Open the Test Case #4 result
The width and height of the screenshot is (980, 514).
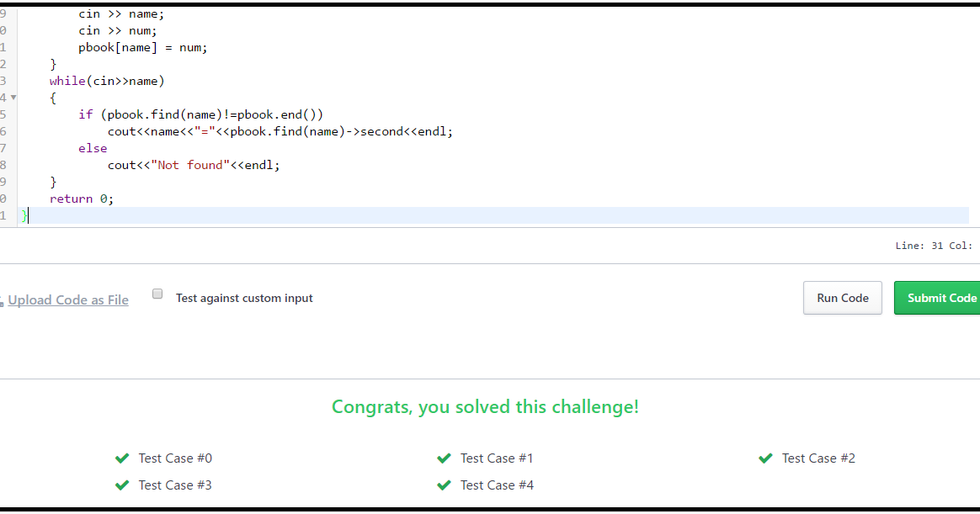497,485
